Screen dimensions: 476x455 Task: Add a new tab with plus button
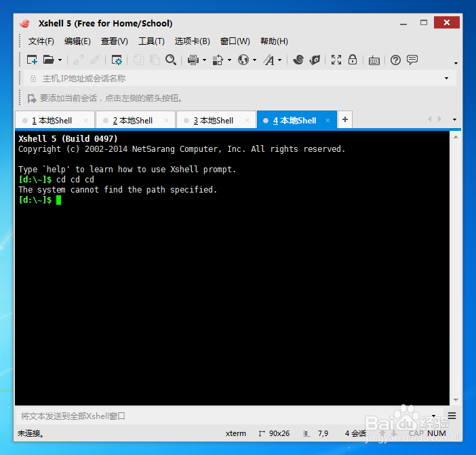click(x=345, y=119)
